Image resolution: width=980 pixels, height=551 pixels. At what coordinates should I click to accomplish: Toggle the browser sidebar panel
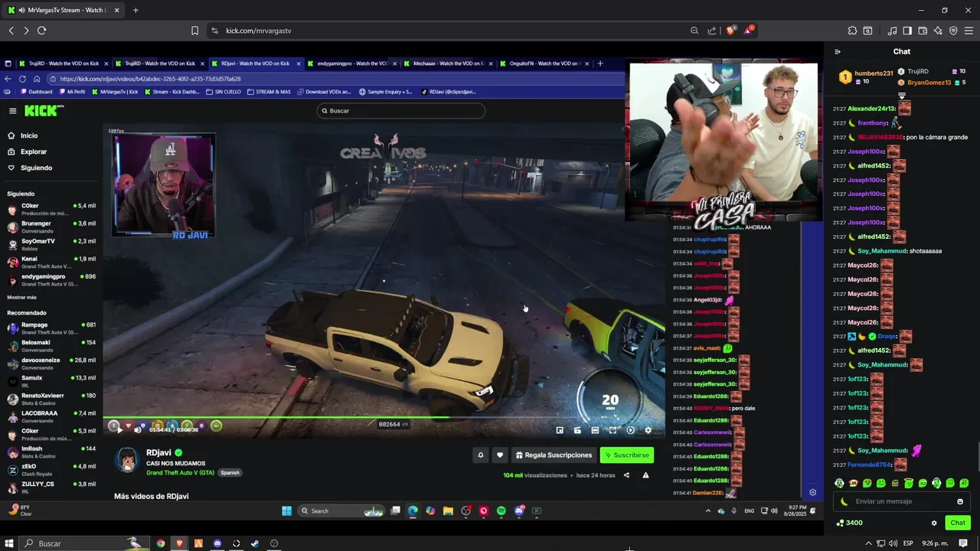pos(907,31)
